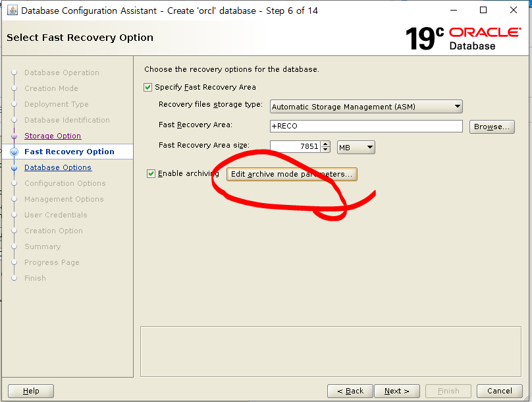This screenshot has width=532, height=402.
Task: Click the Configuration Options step label
Action: click(65, 183)
